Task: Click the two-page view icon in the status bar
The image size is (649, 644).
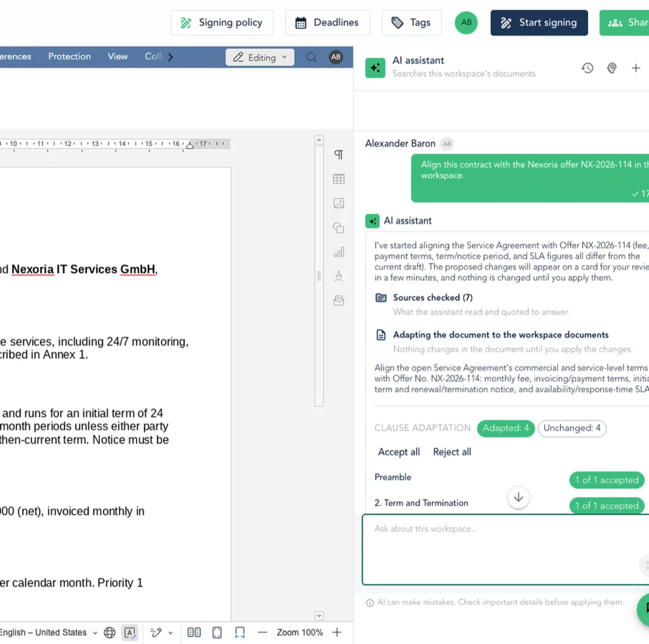Action: (x=194, y=632)
